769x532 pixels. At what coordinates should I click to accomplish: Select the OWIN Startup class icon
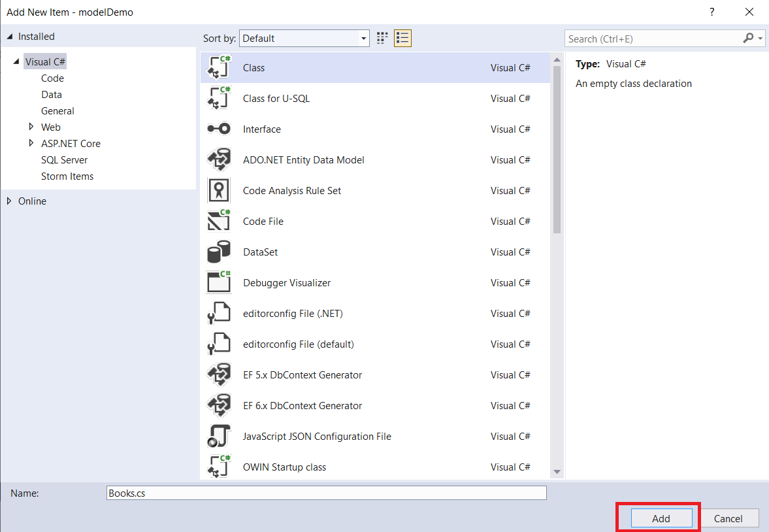tap(219, 467)
